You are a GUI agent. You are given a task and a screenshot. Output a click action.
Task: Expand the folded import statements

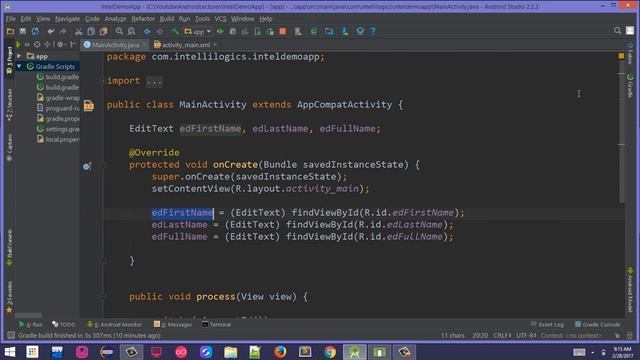click(x=154, y=81)
